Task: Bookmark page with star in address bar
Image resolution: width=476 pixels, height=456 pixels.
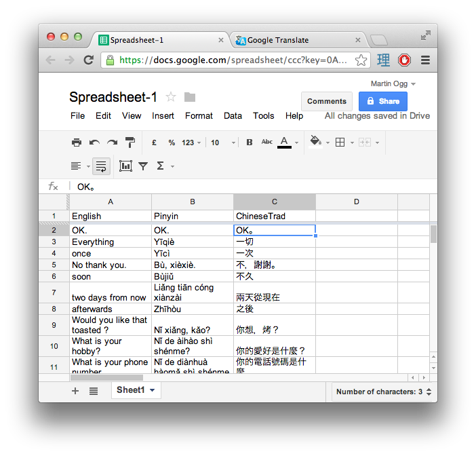Action: click(361, 60)
